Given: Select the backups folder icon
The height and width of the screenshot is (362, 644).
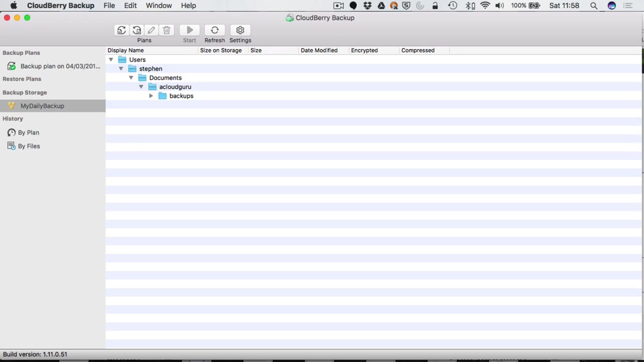Looking at the screenshot, I should pos(163,96).
